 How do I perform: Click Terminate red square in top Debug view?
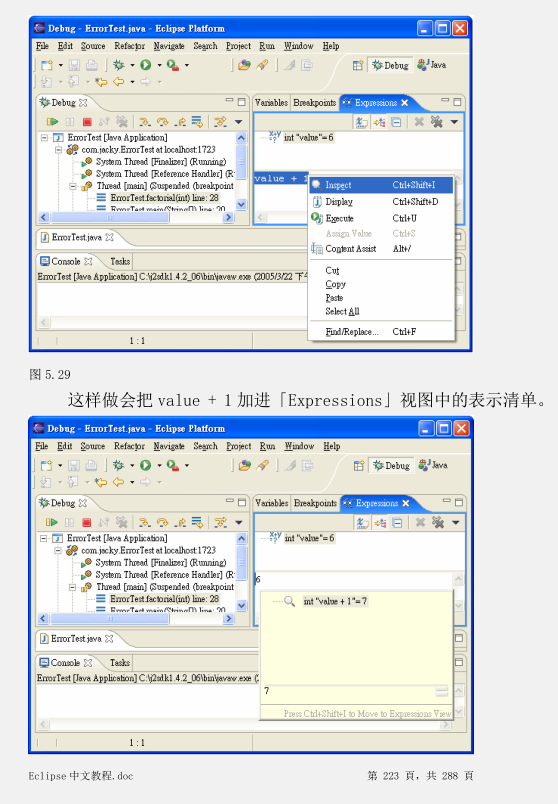coord(87,122)
